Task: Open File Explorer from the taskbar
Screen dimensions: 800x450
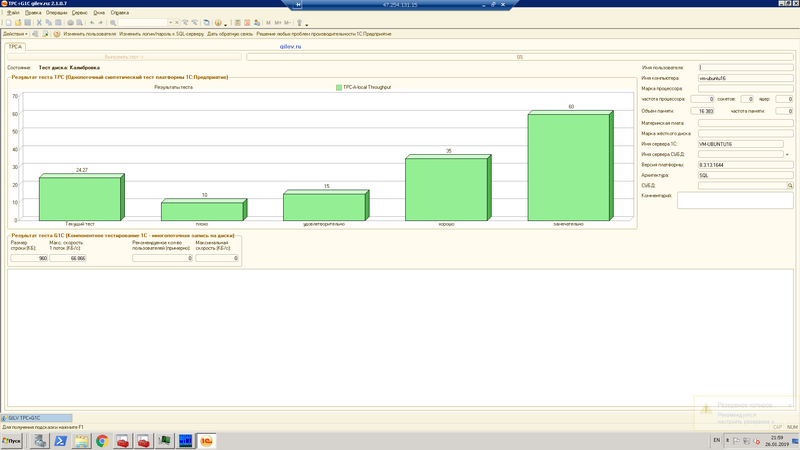Action: (81, 441)
